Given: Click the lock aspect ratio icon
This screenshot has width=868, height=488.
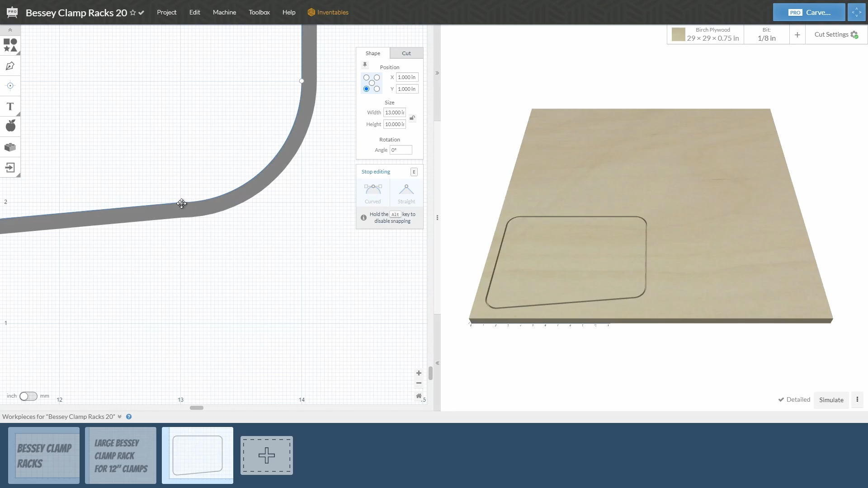Looking at the screenshot, I should [412, 118].
